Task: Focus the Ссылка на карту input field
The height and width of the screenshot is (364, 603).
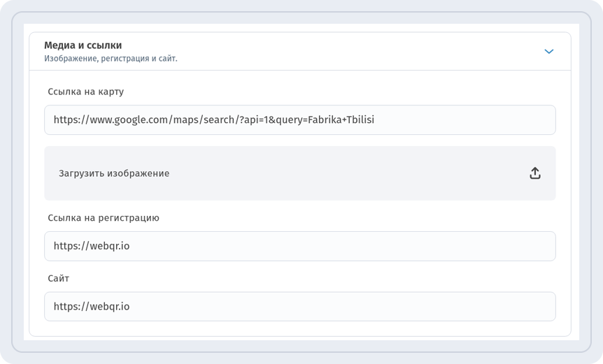Action: (x=300, y=119)
